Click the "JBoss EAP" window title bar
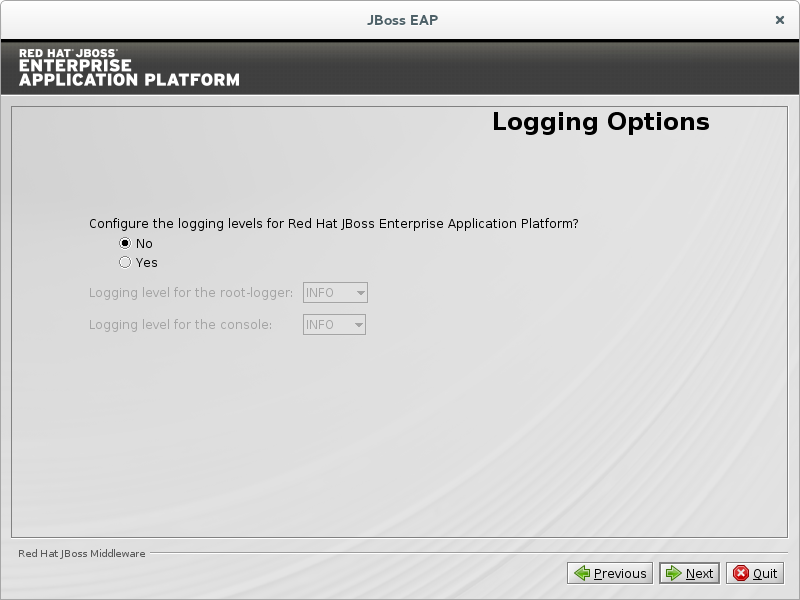The width and height of the screenshot is (800, 600). click(x=400, y=19)
